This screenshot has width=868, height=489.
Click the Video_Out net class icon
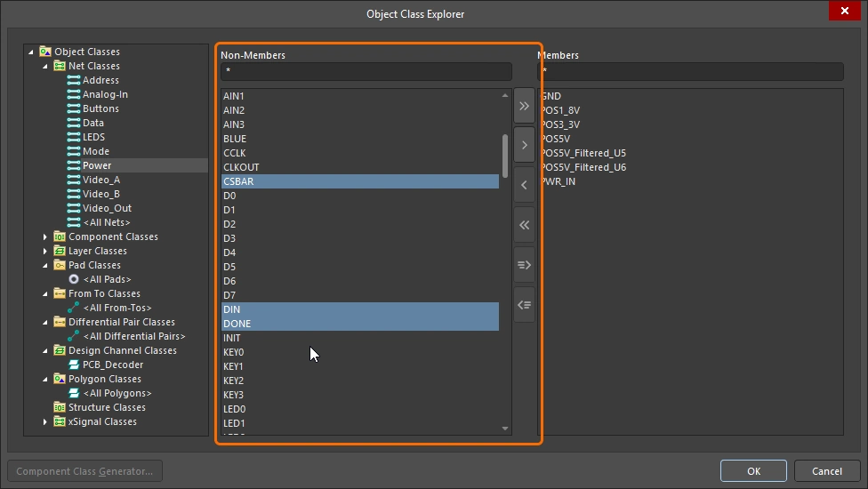[74, 208]
